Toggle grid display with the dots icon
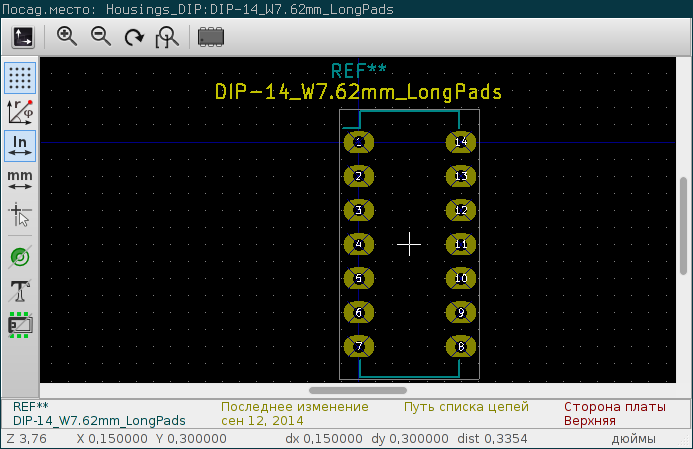Screen dimensions: 693x449 (x=20, y=78)
